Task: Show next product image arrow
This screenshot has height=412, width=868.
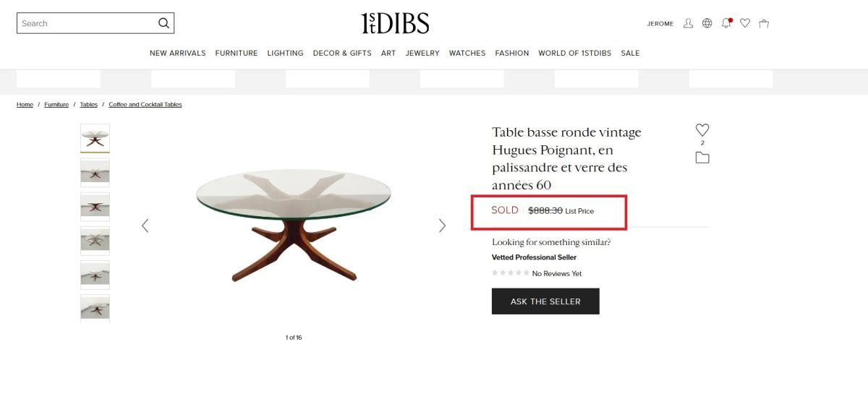Action: coord(443,226)
